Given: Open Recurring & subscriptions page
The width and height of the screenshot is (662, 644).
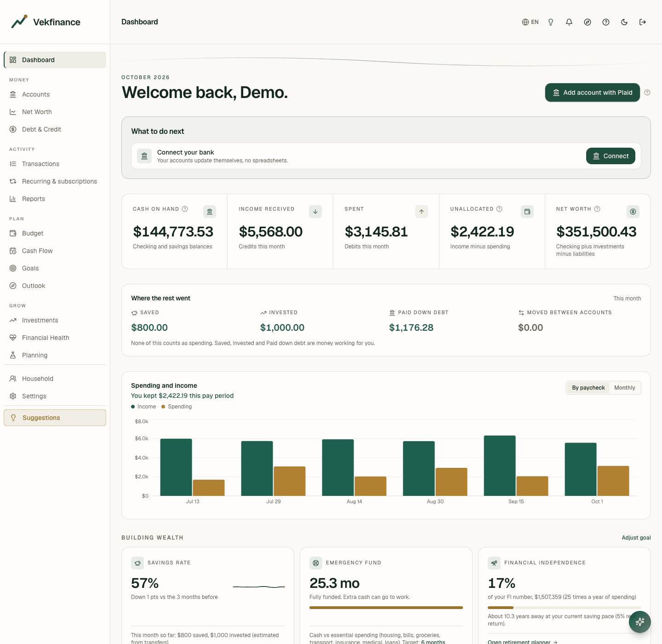Looking at the screenshot, I should pos(55,181).
